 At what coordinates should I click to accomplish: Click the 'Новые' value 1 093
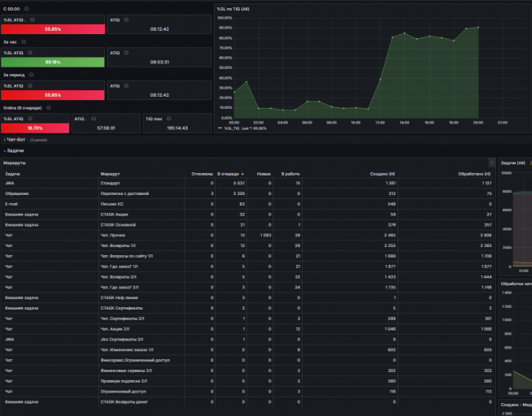pos(265,235)
